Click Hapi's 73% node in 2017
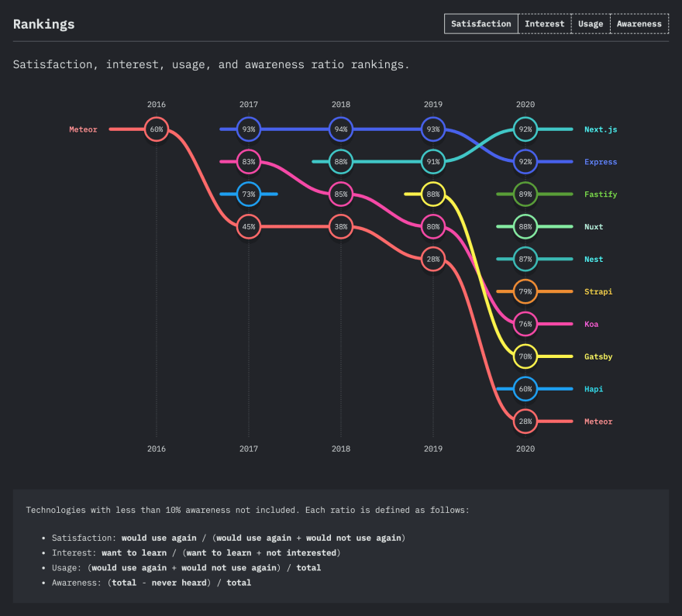The image size is (682, 616). (x=249, y=194)
